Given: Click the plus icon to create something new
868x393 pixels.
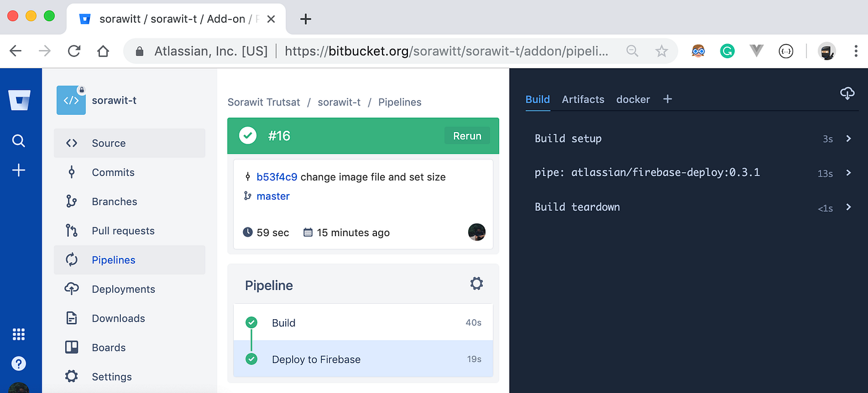Looking at the screenshot, I should tap(19, 170).
